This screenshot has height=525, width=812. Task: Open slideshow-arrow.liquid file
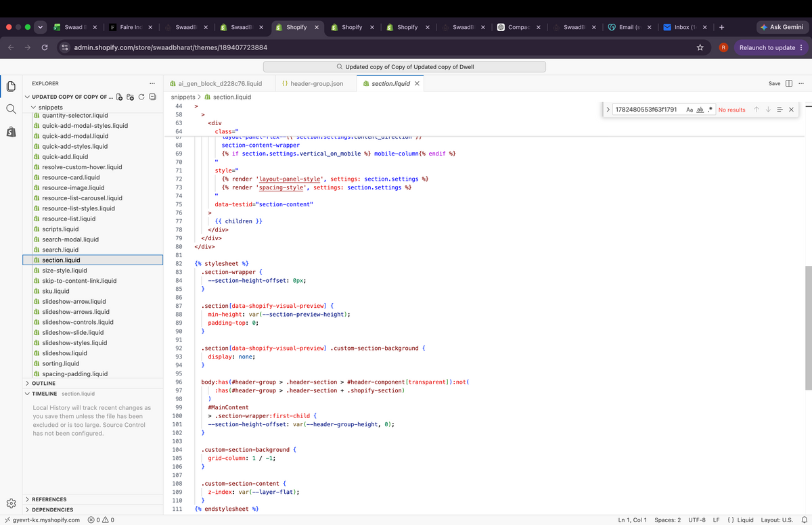74,302
